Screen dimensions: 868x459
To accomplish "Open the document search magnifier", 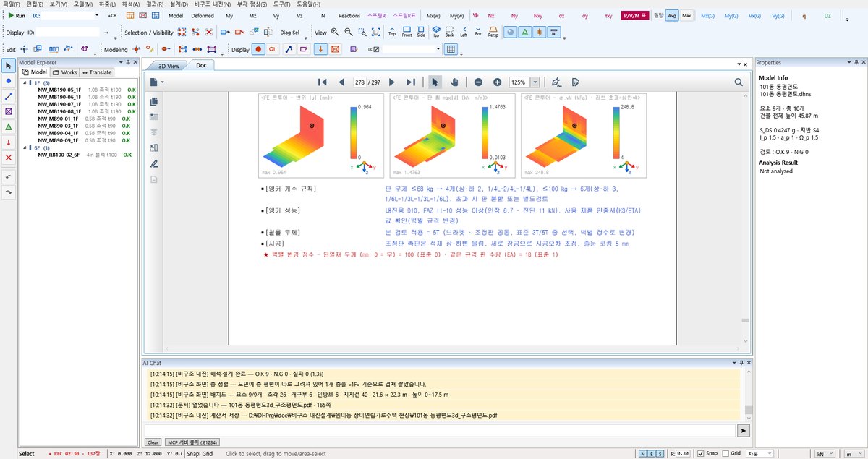I will pos(739,82).
